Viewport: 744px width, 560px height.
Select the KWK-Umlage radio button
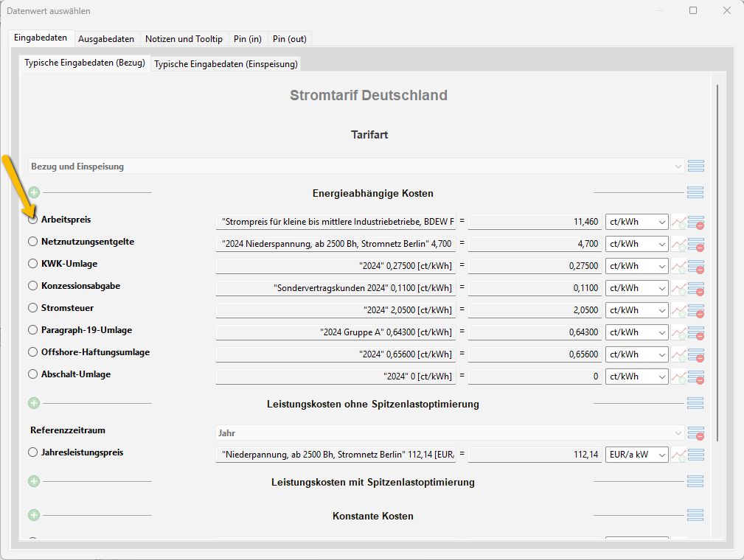tap(32, 264)
